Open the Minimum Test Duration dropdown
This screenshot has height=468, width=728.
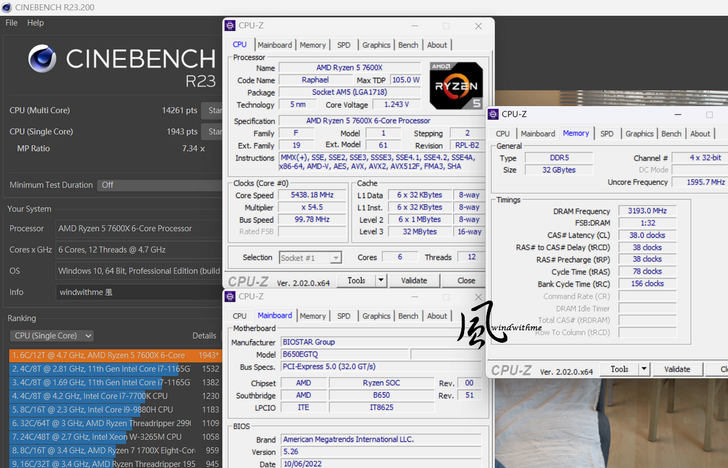(158, 185)
